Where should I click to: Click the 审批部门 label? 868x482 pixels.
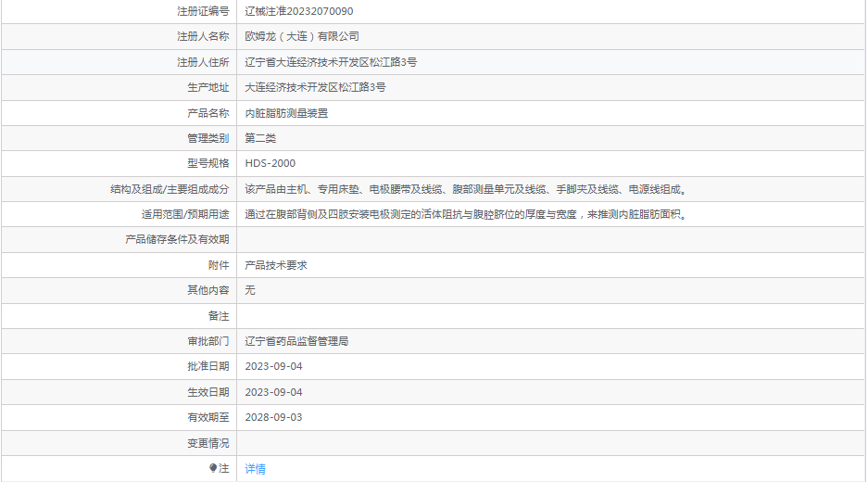point(208,341)
